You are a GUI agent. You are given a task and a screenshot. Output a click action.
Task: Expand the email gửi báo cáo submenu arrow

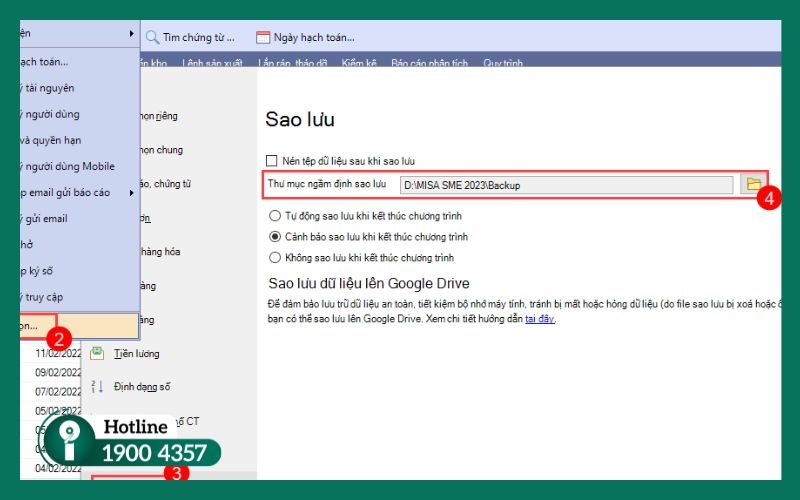(x=132, y=193)
